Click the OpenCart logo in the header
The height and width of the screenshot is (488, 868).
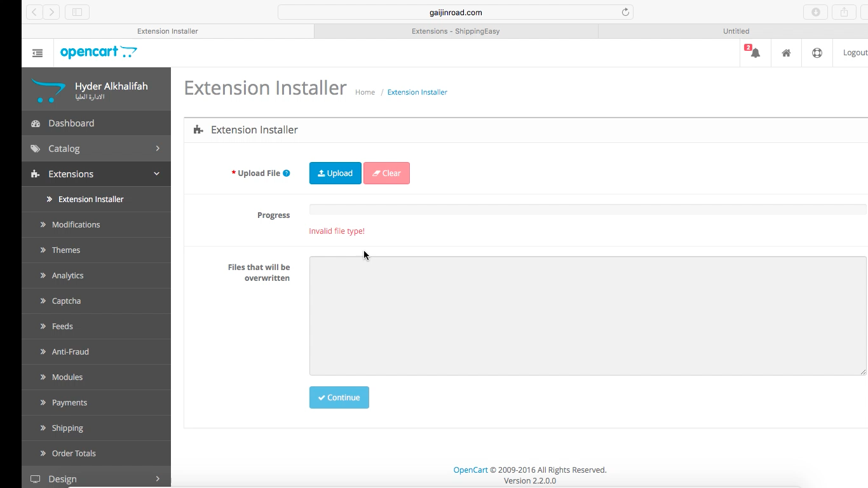98,52
